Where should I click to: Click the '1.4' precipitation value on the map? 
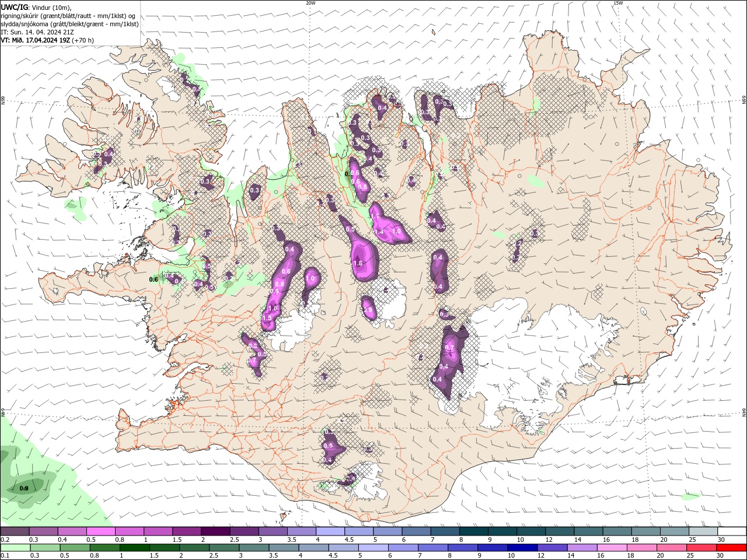click(379, 232)
